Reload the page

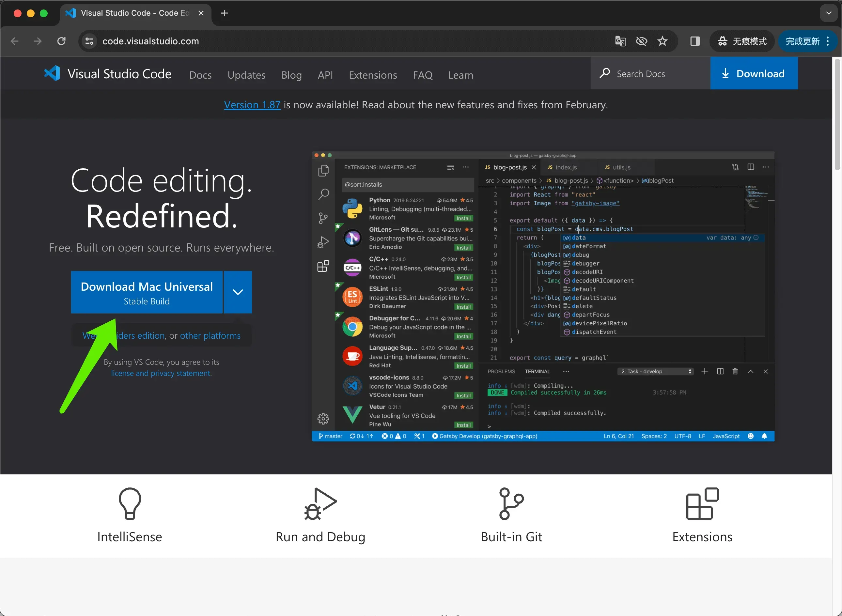(x=62, y=41)
